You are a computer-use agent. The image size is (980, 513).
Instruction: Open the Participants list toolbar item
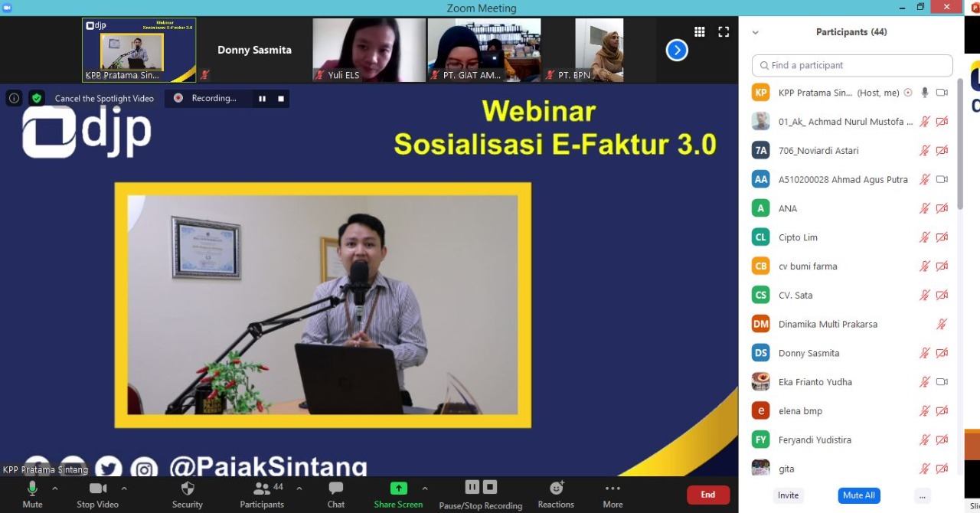[262, 489]
